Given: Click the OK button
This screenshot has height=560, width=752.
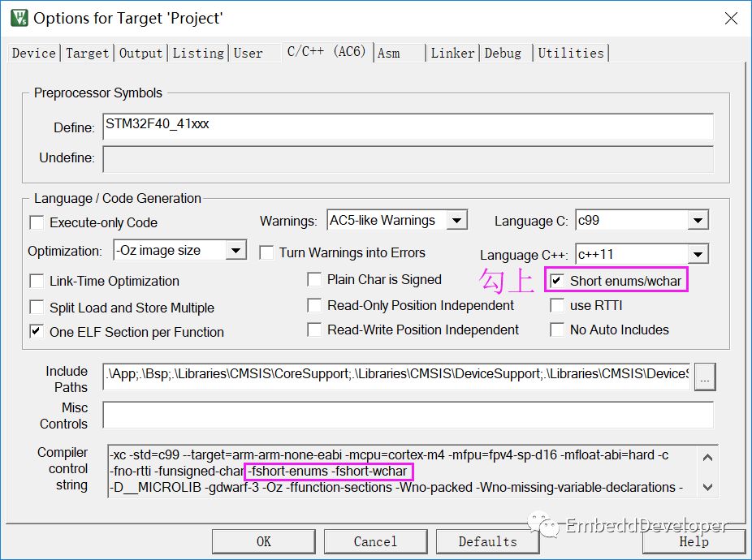Looking at the screenshot, I should pyautogui.click(x=264, y=542).
